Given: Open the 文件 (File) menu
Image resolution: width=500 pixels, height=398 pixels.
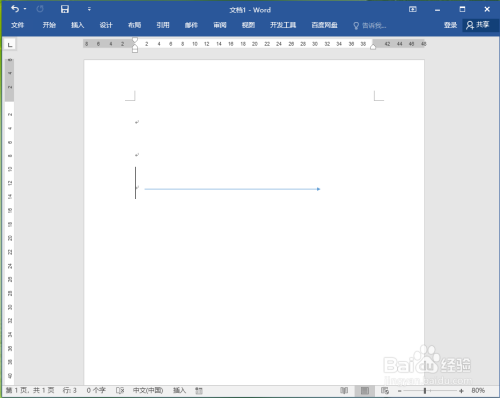Looking at the screenshot, I should 17,25.
